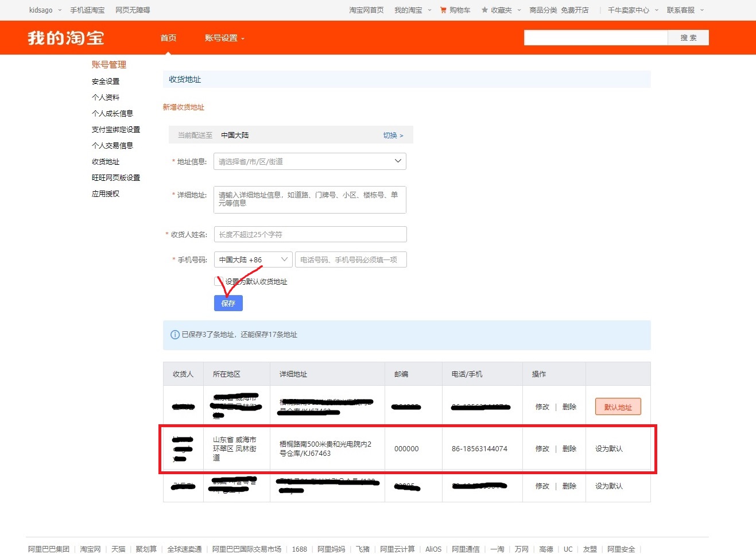
Task: Click 设为默认 in the 山东省 威海市 row
Action: click(609, 449)
